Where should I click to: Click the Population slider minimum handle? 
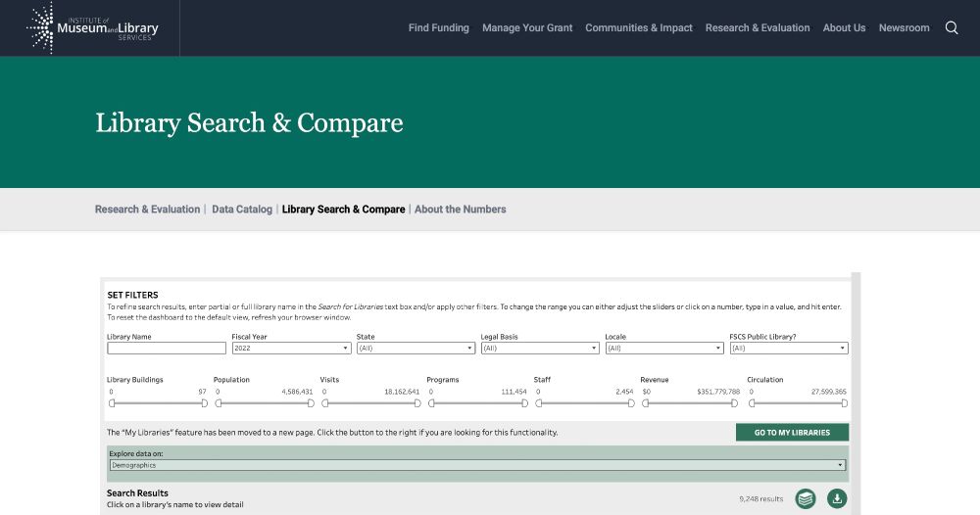tap(219, 403)
